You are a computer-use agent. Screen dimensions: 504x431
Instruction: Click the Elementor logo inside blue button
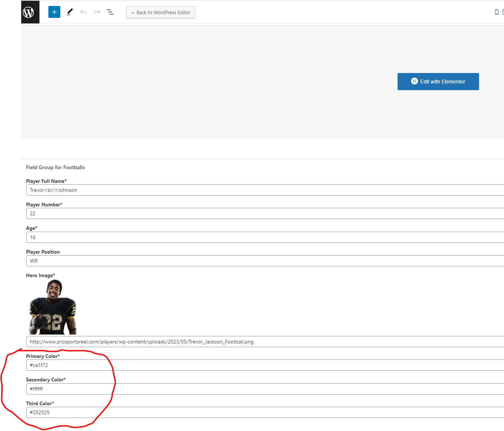click(x=414, y=81)
